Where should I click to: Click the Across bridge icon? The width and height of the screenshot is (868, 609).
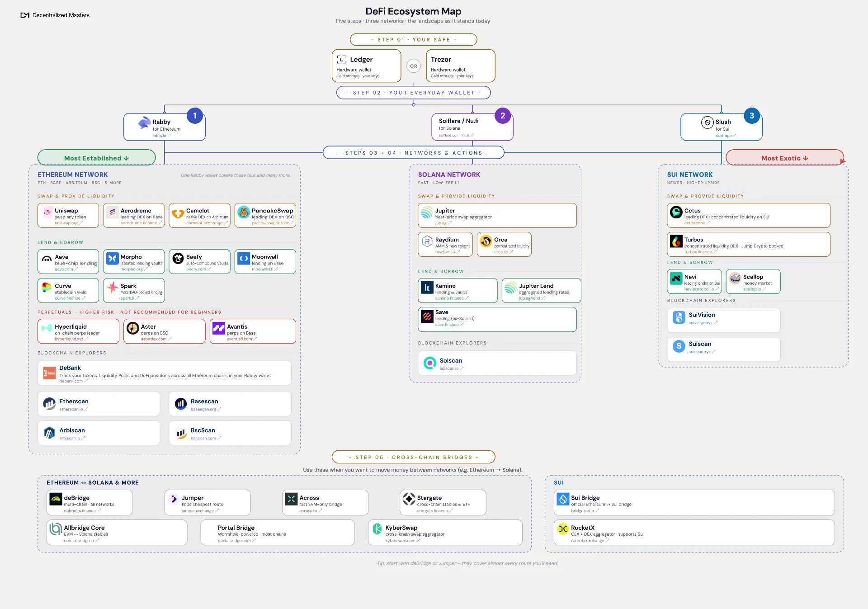tap(291, 499)
